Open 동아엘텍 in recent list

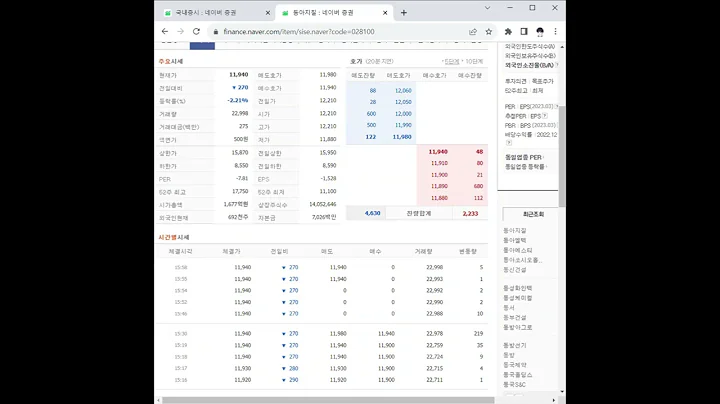pyautogui.click(x=515, y=240)
